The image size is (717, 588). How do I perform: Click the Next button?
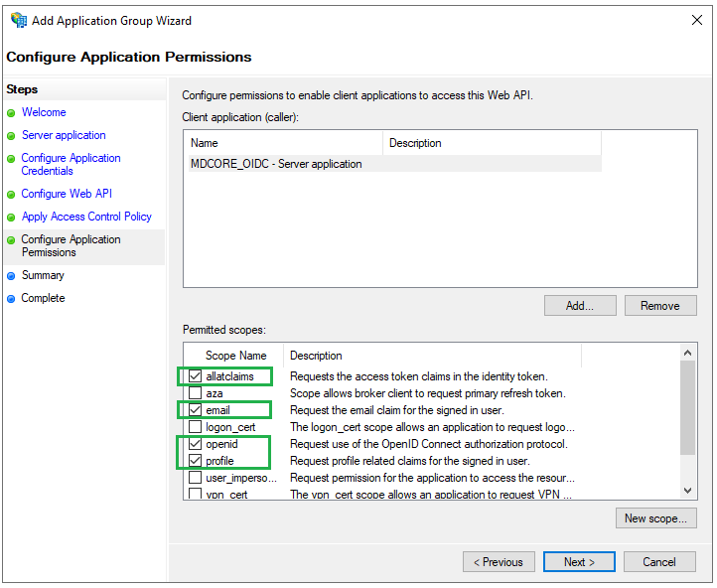coord(579,562)
